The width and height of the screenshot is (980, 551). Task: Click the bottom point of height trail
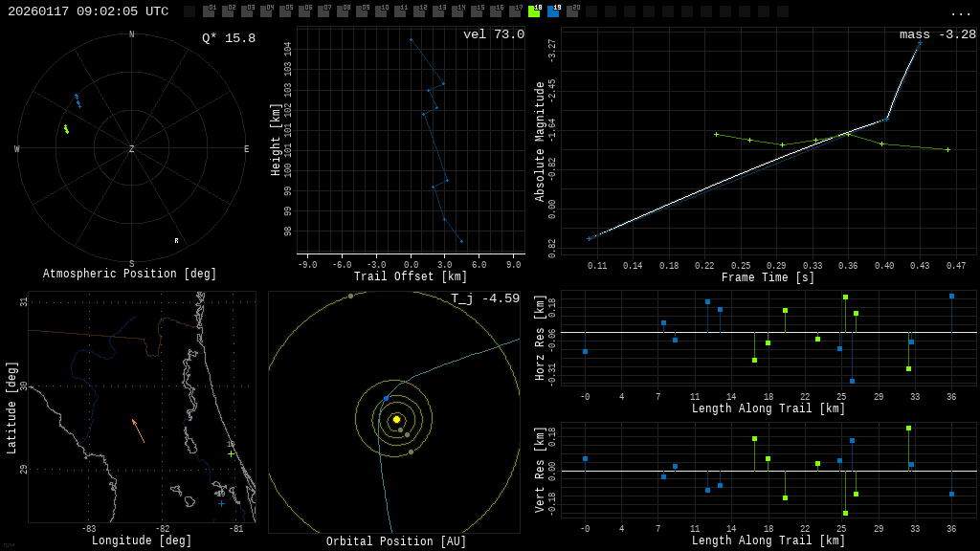462,241
